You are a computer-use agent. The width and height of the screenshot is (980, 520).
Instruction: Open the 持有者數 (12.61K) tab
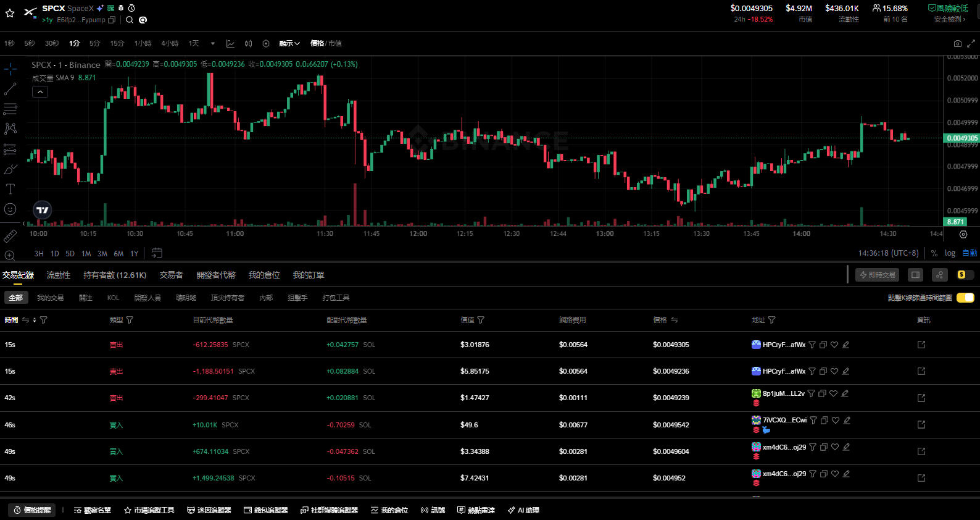tap(115, 275)
